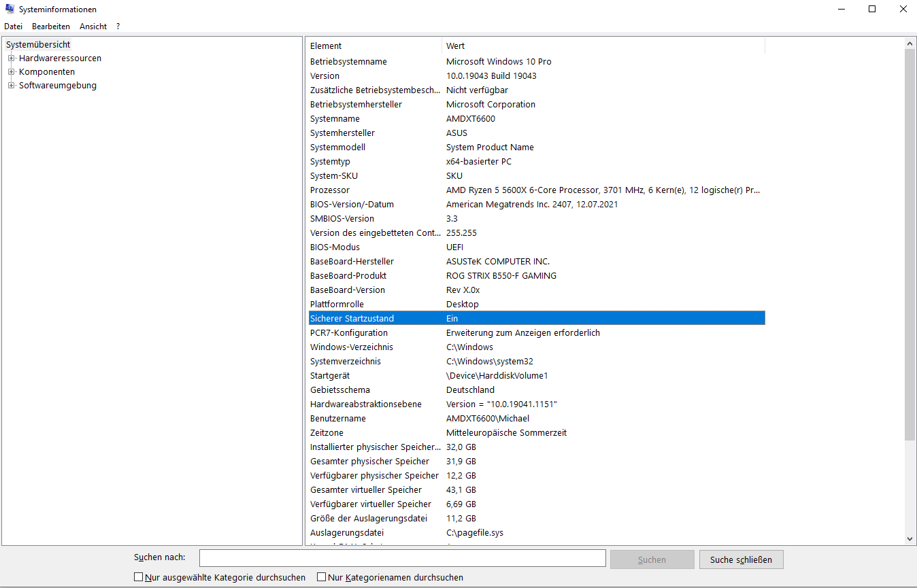Expand the Softwareumgebung node
The width and height of the screenshot is (917, 588).
pyautogui.click(x=12, y=86)
